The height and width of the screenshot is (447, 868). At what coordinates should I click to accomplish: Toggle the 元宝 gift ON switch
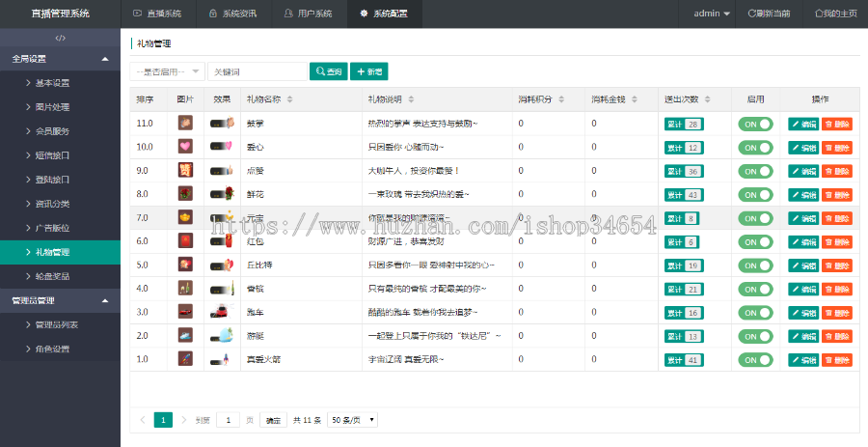(755, 218)
